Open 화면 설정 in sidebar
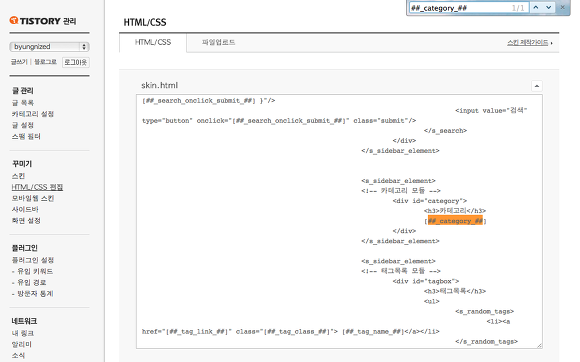580x362 pixels. (x=26, y=221)
